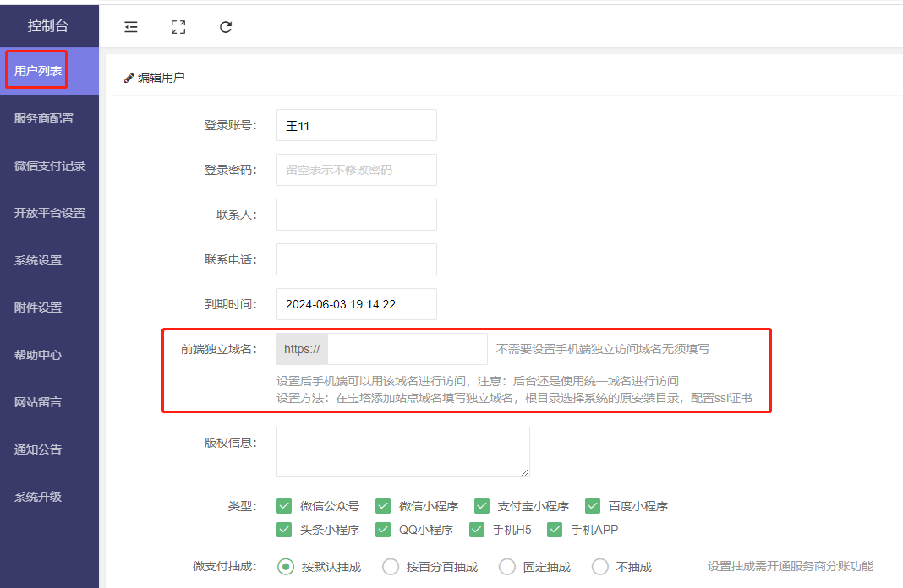Viewport: 903px width, 588px height.
Task: Open 系统设置 from the sidebar
Action: [38, 260]
